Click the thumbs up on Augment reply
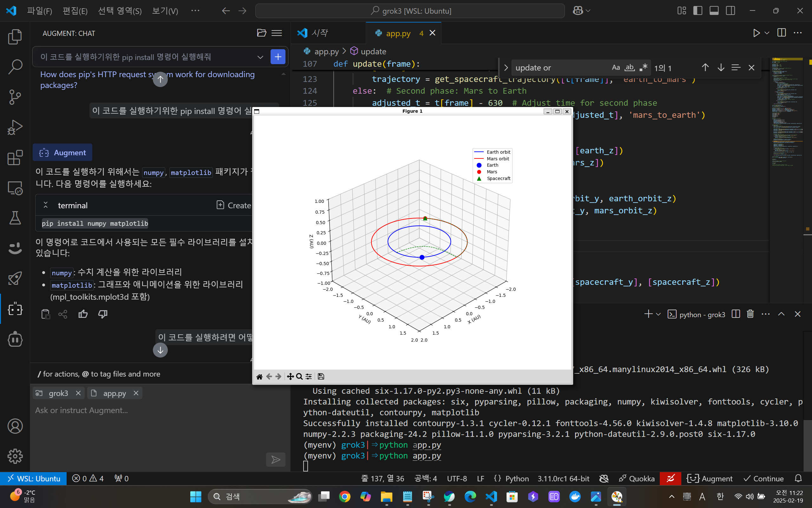This screenshot has width=812, height=508. pos(83,314)
